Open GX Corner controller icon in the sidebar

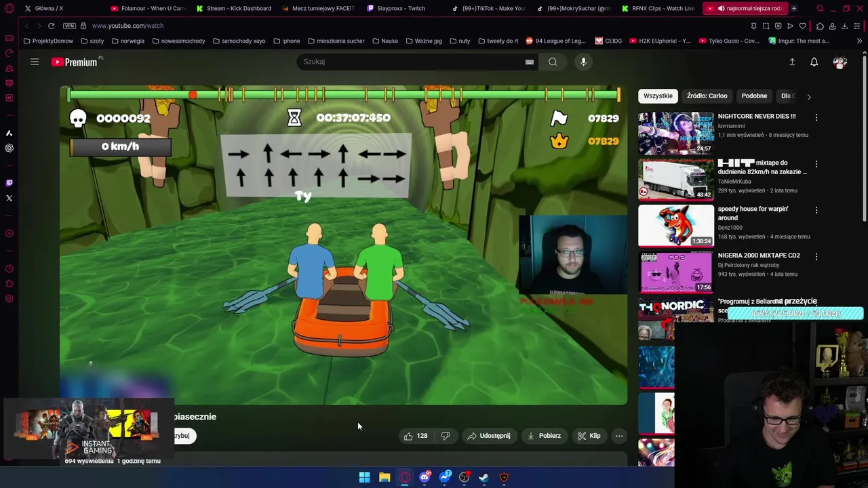pyautogui.click(x=9, y=39)
